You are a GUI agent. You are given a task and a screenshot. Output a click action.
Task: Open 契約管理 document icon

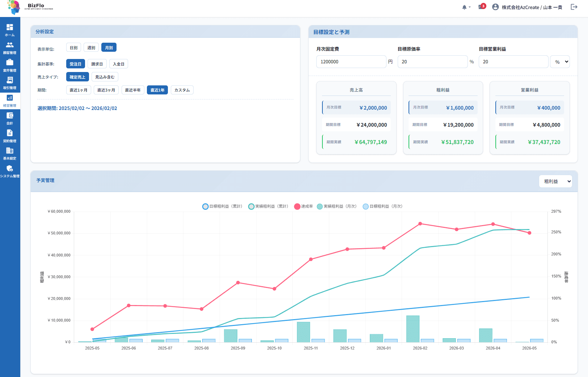(x=10, y=133)
